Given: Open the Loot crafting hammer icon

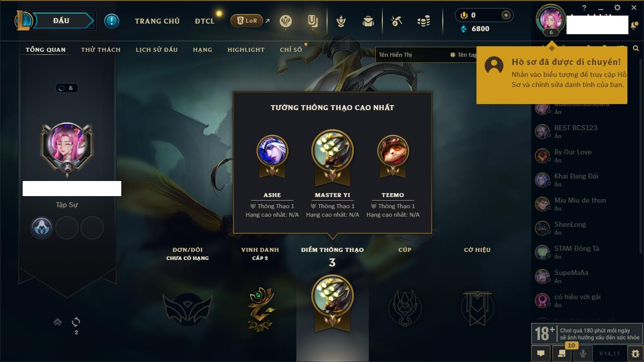Looking at the screenshot, I should coord(396,21).
